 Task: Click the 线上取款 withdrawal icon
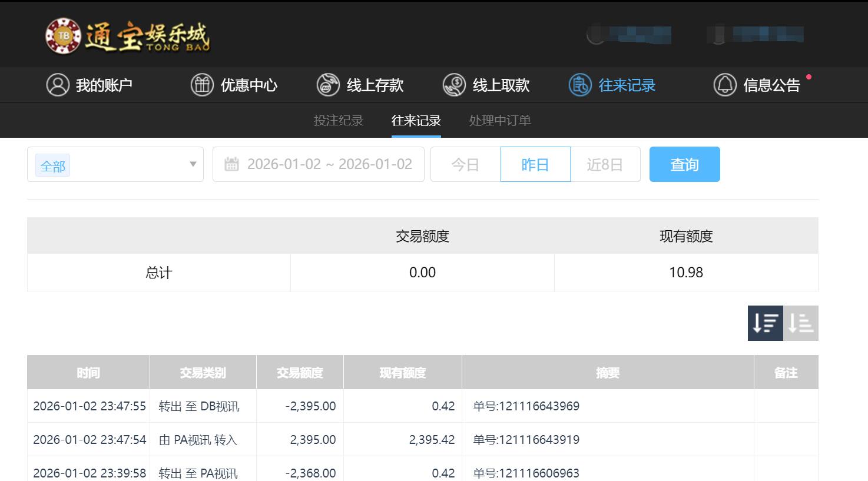click(x=453, y=84)
